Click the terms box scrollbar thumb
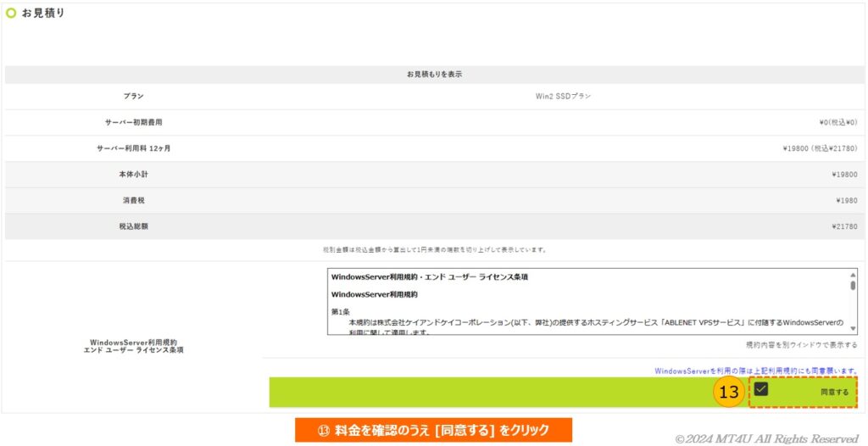Screen dimensions: 868x446 pos(853,286)
